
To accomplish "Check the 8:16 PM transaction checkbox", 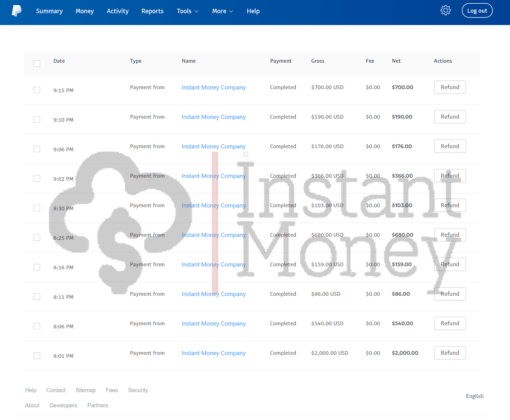I will [37, 267].
